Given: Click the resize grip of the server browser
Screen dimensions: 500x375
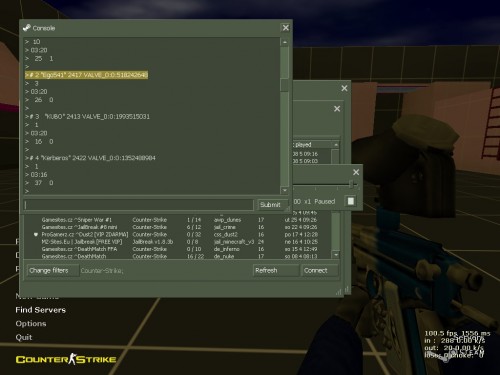Looking at the screenshot, I should point(339,292).
